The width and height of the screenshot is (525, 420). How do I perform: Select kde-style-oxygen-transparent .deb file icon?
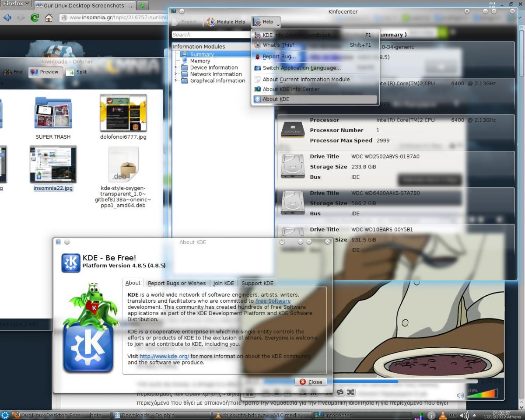coord(123,164)
